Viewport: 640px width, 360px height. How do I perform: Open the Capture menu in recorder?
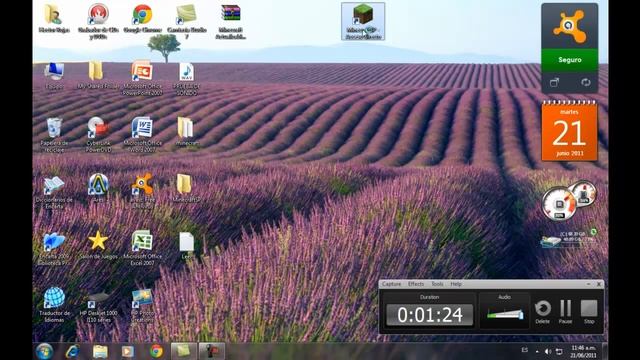pos(392,284)
